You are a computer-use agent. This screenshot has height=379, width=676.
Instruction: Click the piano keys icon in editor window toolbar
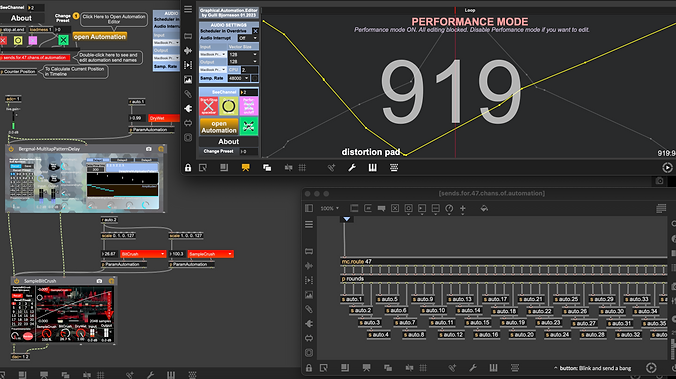tap(372, 168)
